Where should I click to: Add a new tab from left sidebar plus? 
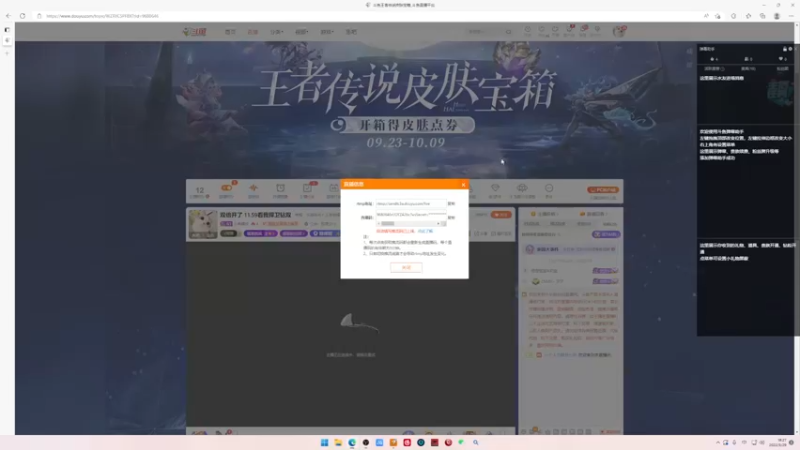pyautogui.click(x=7, y=53)
